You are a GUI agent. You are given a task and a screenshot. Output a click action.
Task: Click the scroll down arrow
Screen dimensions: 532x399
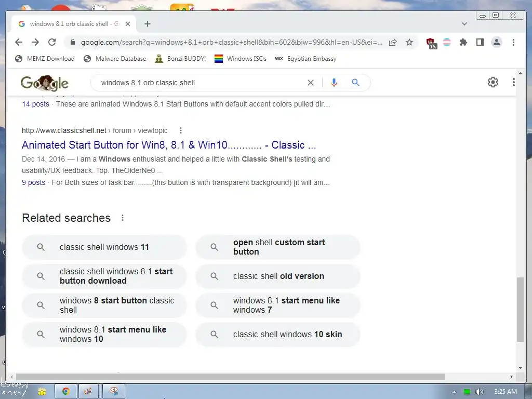point(520,368)
